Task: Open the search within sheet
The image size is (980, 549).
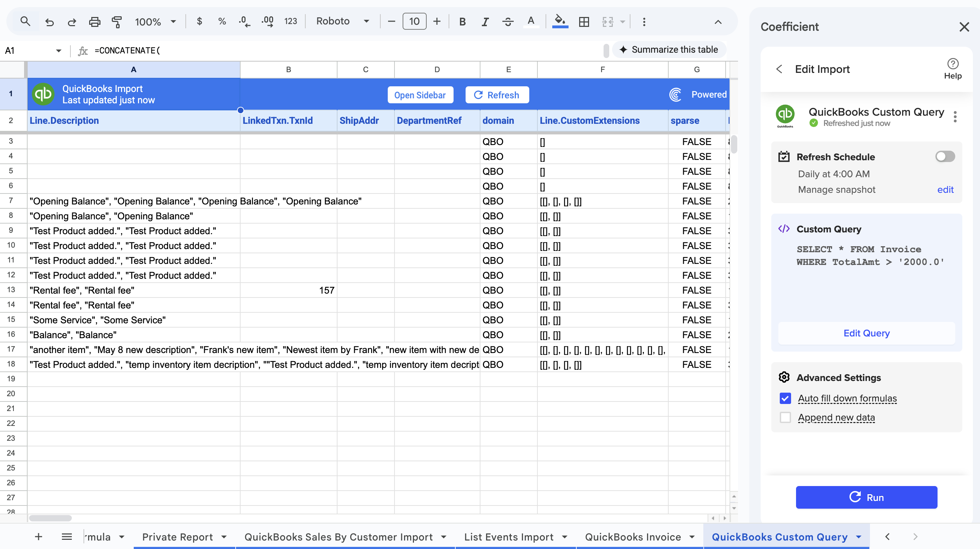Action: (25, 22)
